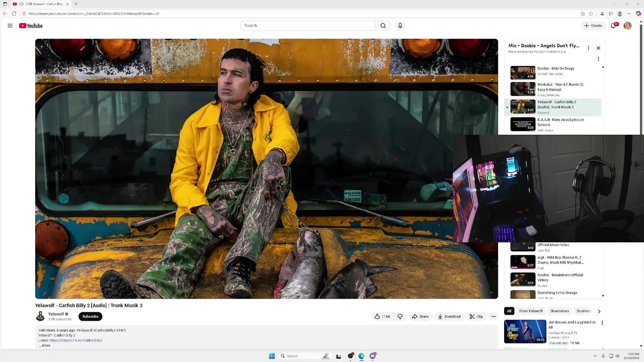The image size is (644, 362).
Task: Reload the page in browser
Action: (14, 14)
